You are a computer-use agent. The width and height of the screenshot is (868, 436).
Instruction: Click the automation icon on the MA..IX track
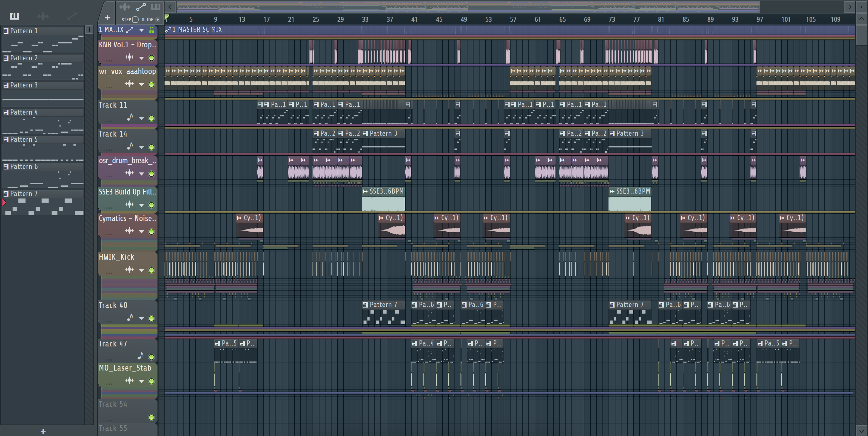pyautogui.click(x=129, y=30)
